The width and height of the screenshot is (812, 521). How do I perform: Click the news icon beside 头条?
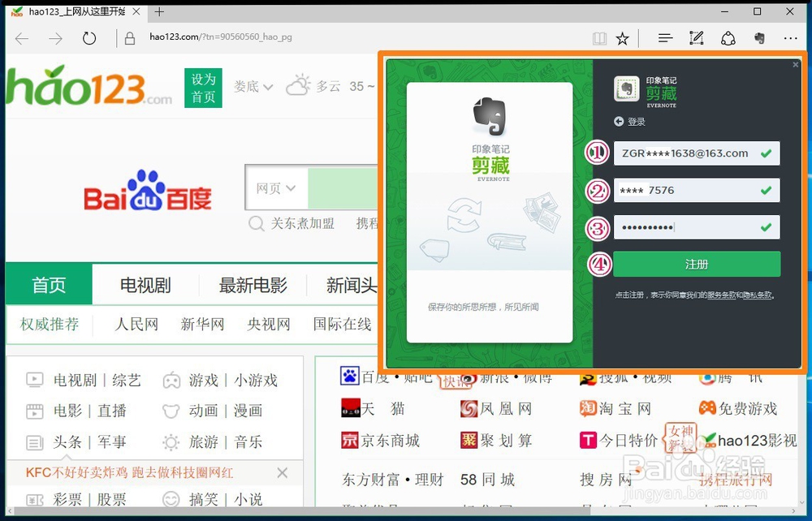pos(35,442)
